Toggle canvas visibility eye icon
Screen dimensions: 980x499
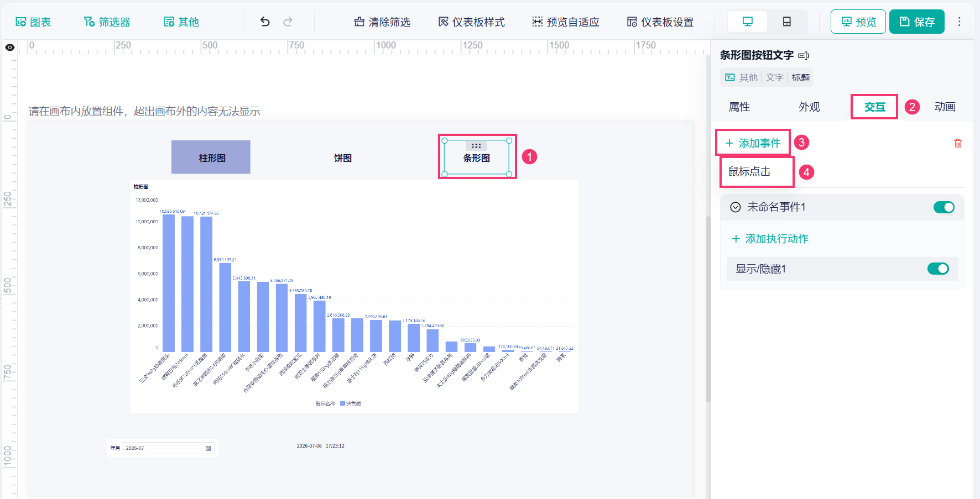pos(9,48)
